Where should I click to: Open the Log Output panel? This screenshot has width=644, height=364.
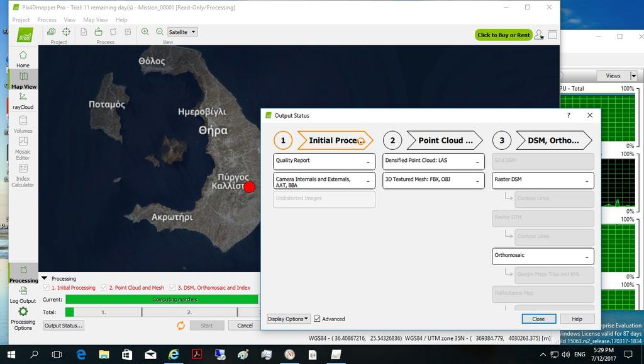click(23, 295)
